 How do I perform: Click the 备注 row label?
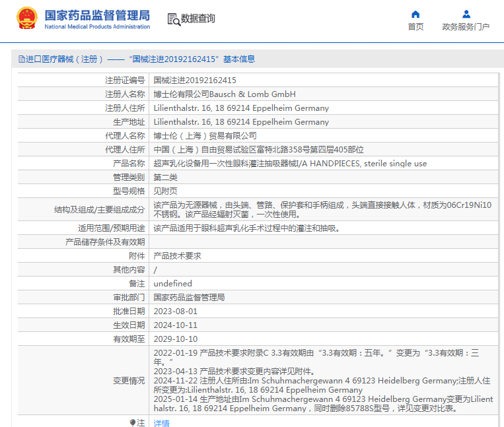pyautogui.click(x=137, y=284)
